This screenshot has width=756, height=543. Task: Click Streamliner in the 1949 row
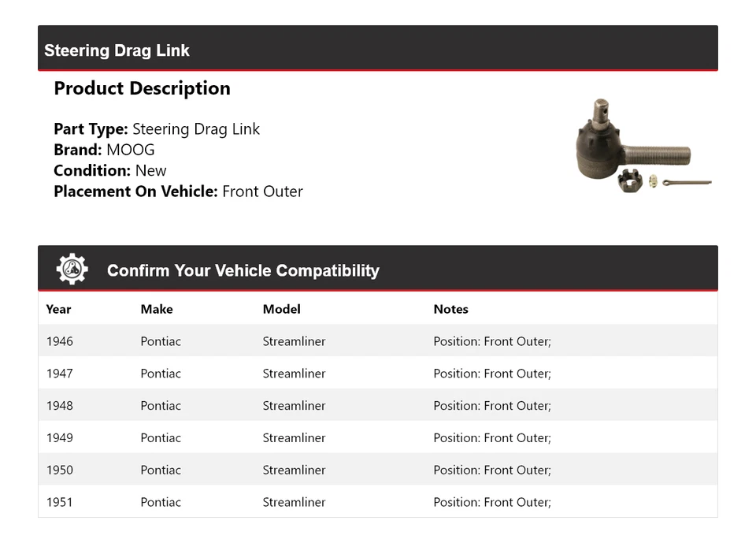294,438
